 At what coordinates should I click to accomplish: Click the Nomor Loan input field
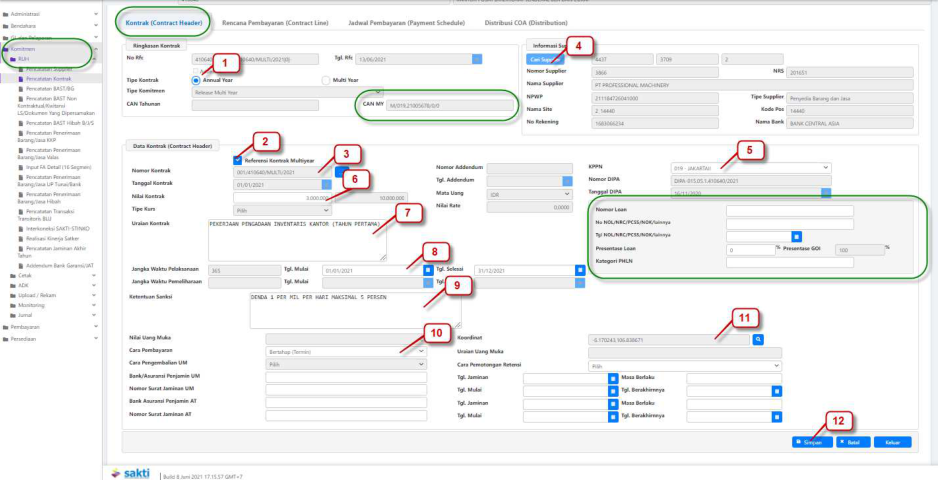pos(790,211)
